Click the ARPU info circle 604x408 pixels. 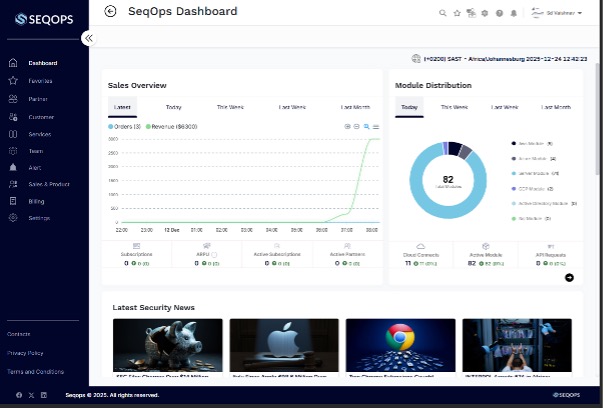pos(214,255)
